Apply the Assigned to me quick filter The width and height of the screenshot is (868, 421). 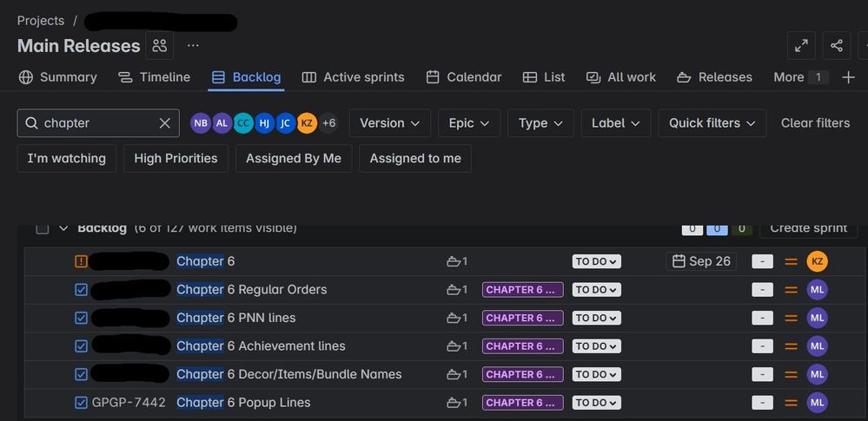pyautogui.click(x=415, y=158)
